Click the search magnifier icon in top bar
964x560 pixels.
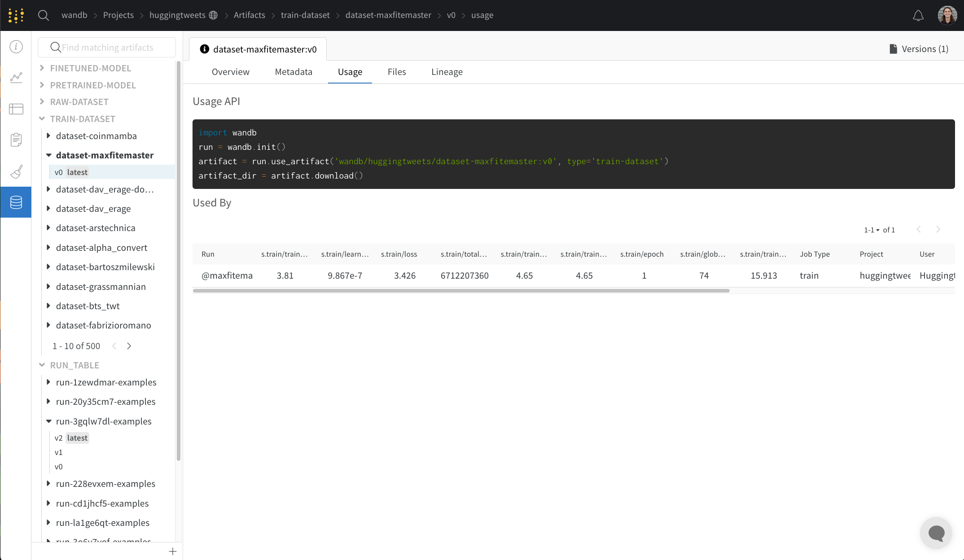click(x=43, y=15)
